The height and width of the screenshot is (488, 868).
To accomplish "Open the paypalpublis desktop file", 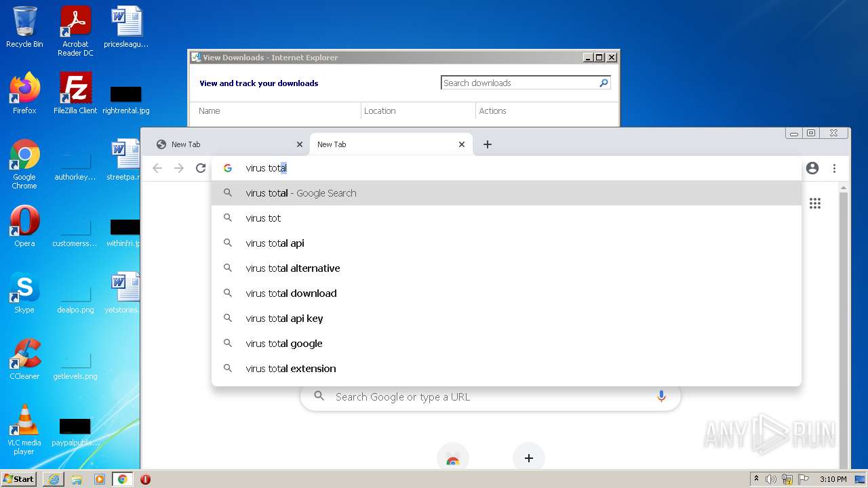I will (75, 432).
